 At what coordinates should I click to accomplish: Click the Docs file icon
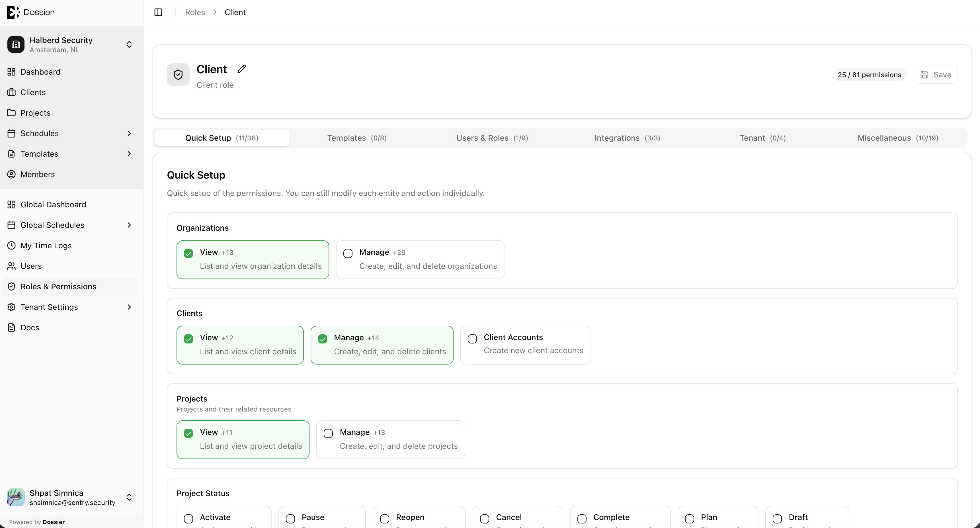[11, 328]
